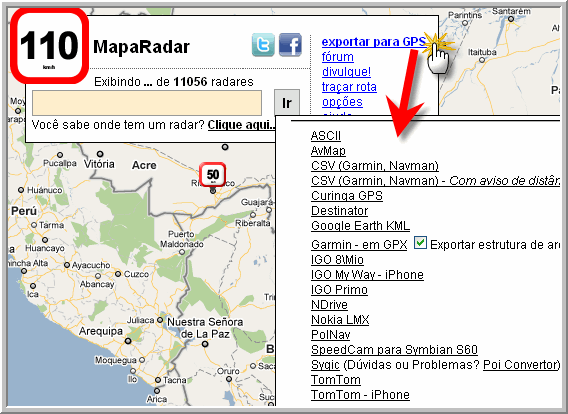Click the Facebook icon
This screenshot has width=568, height=414.
point(290,45)
